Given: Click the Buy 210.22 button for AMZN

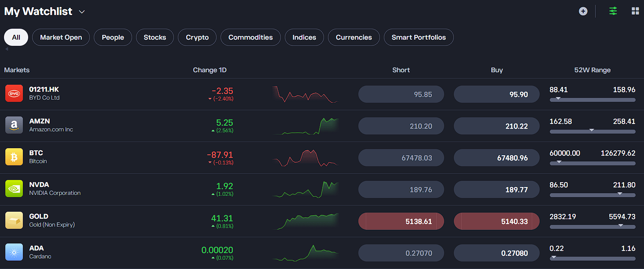Looking at the screenshot, I should click(497, 126).
